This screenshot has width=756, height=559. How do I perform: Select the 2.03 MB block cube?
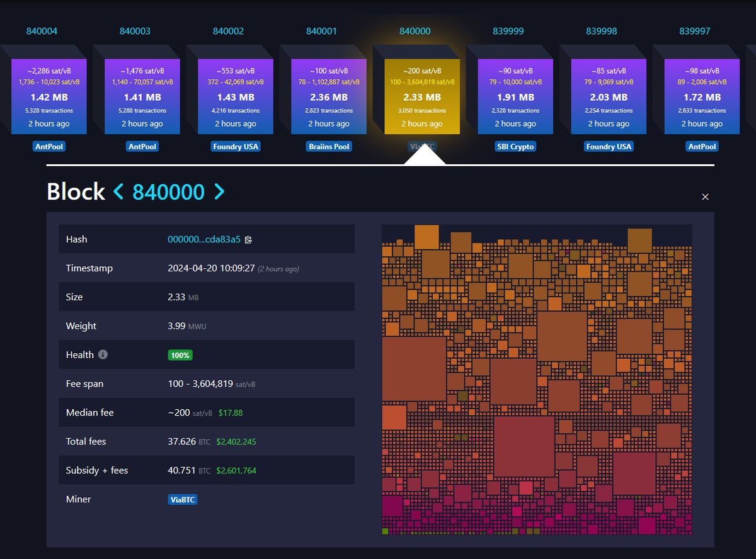(609, 96)
